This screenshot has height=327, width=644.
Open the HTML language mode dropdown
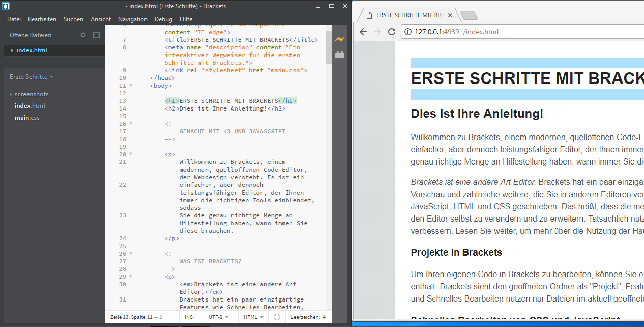click(x=254, y=317)
